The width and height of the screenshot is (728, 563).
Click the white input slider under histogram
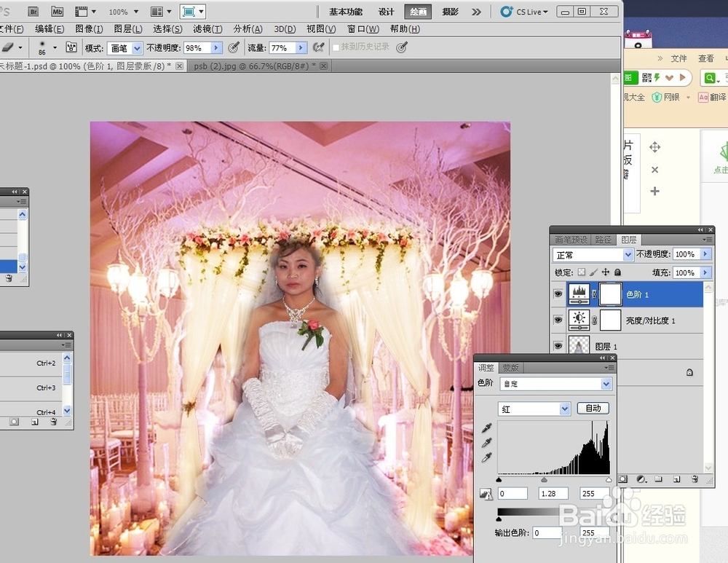[x=609, y=479]
